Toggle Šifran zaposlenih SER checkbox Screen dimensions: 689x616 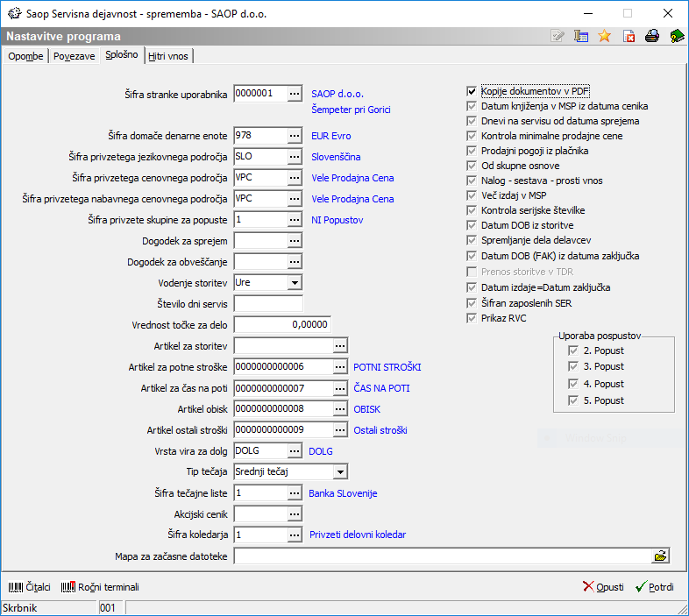[472, 303]
